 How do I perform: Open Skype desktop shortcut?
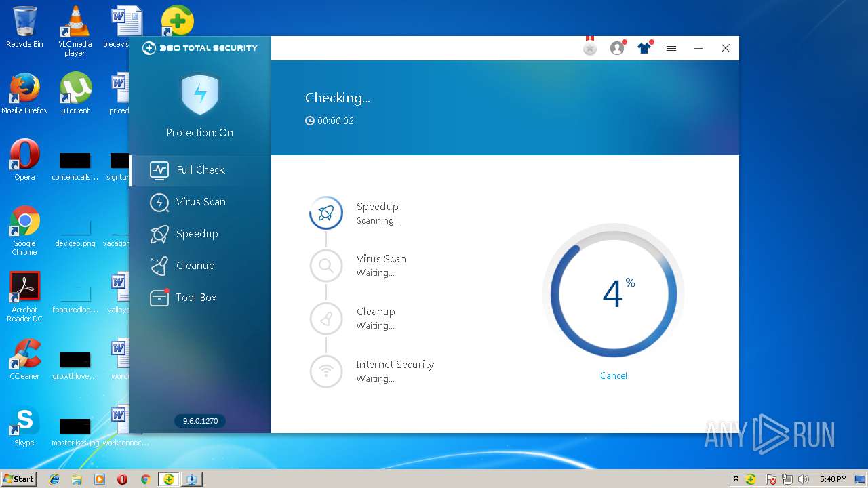[x=24, y=426]
